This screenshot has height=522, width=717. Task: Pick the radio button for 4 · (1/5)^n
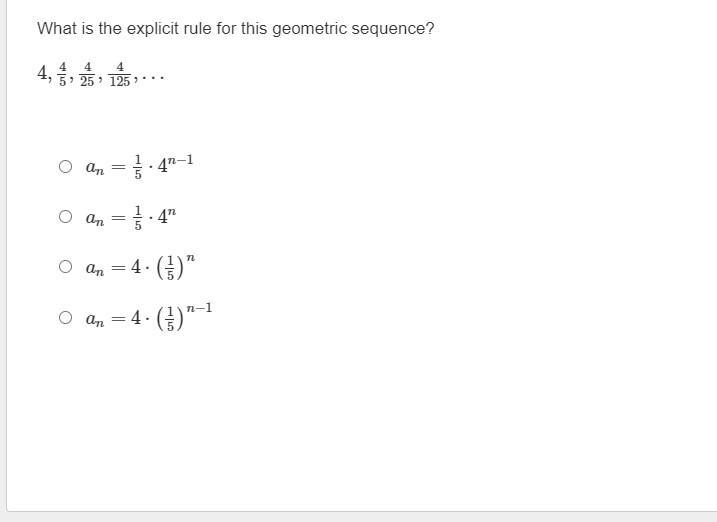(66, 267)
